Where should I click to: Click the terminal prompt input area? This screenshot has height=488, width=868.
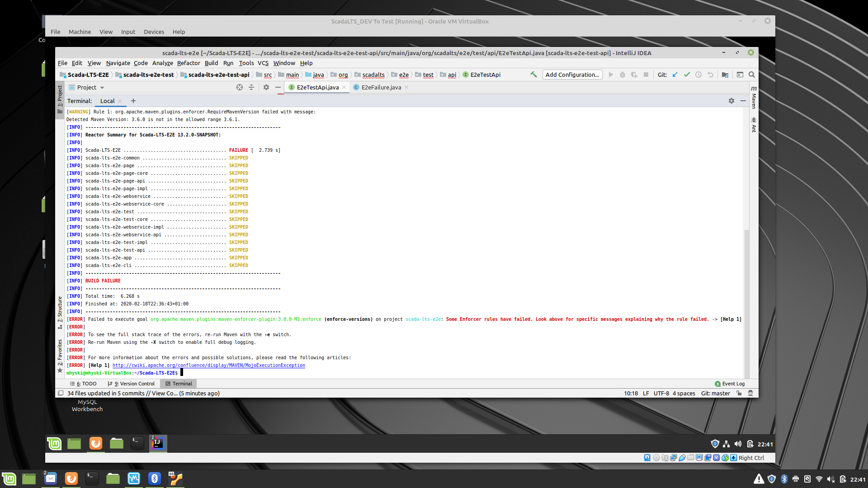[183, 372]
